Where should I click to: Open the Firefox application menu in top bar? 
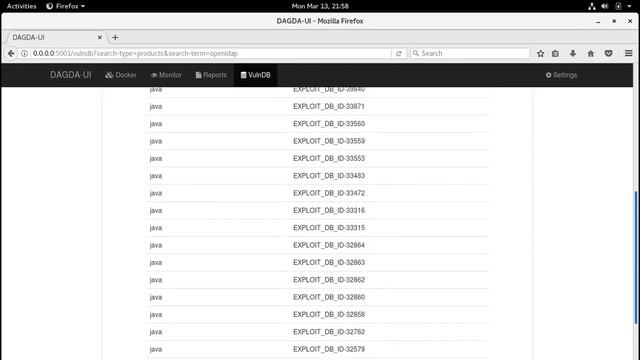65,6
